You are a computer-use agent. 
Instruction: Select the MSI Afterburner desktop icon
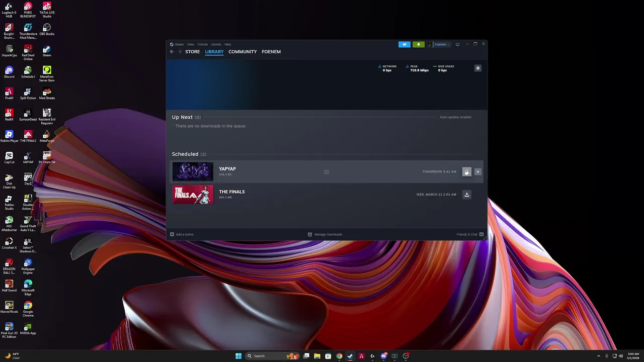pos(9,224)
